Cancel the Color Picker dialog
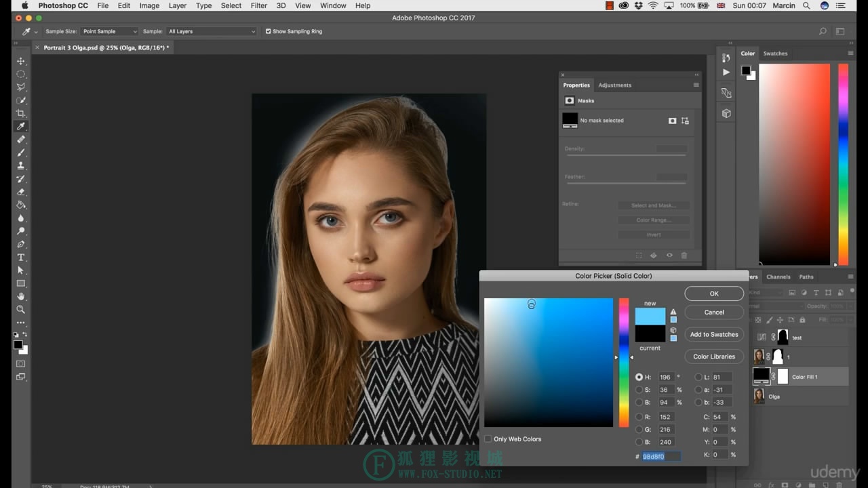This screenshot has height=488, width=868. [714, 312]
